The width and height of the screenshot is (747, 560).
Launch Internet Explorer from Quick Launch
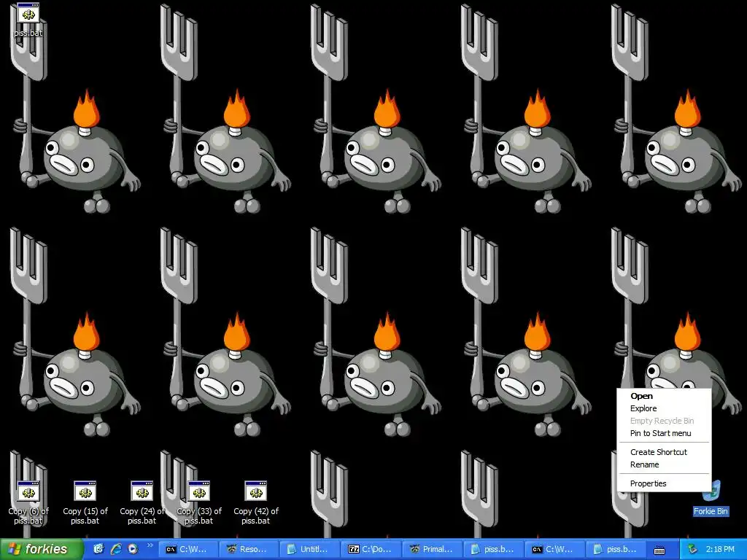coord(116,549)
